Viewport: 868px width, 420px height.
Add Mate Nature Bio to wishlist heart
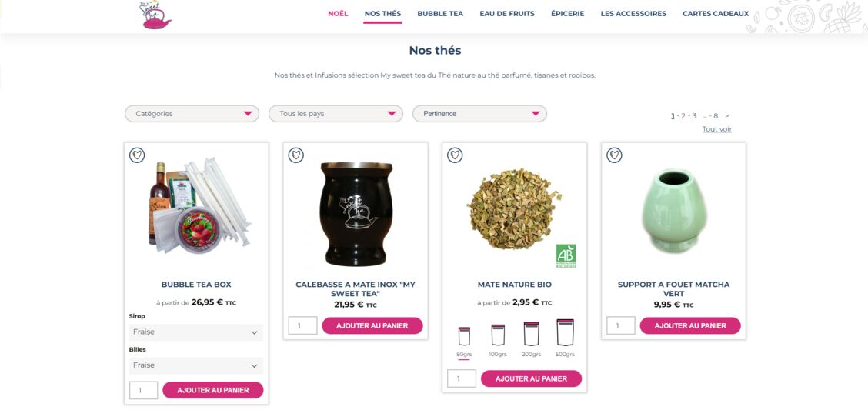coord(455,155)
